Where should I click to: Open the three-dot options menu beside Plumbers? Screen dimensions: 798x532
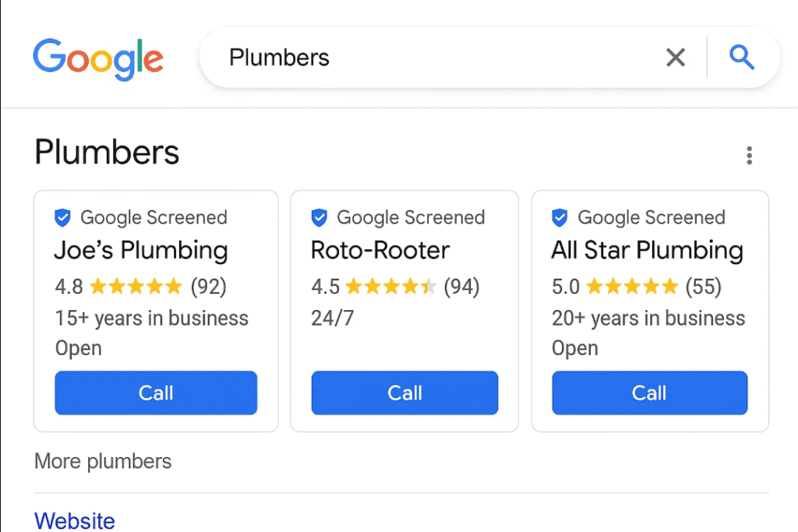pos(749,155)
